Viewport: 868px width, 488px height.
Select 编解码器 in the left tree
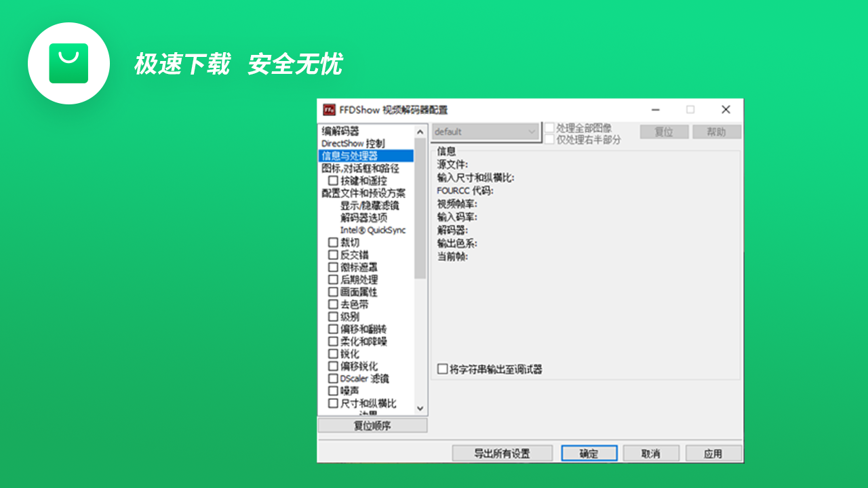tap(342, 132)
